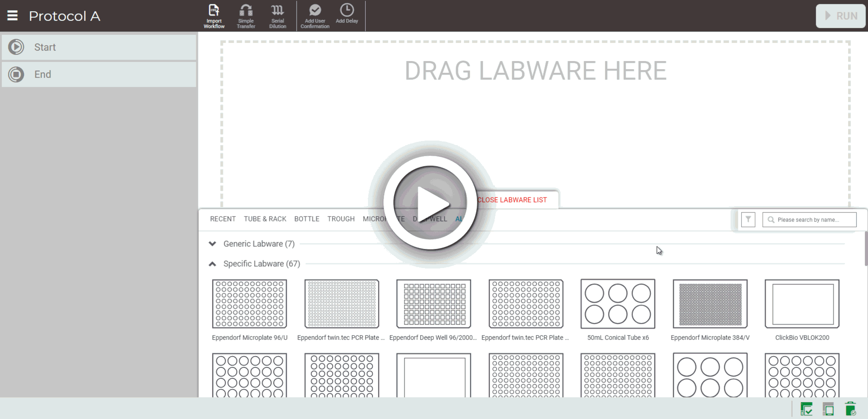Click the Import Workflow icon

(x=214, y=16)
